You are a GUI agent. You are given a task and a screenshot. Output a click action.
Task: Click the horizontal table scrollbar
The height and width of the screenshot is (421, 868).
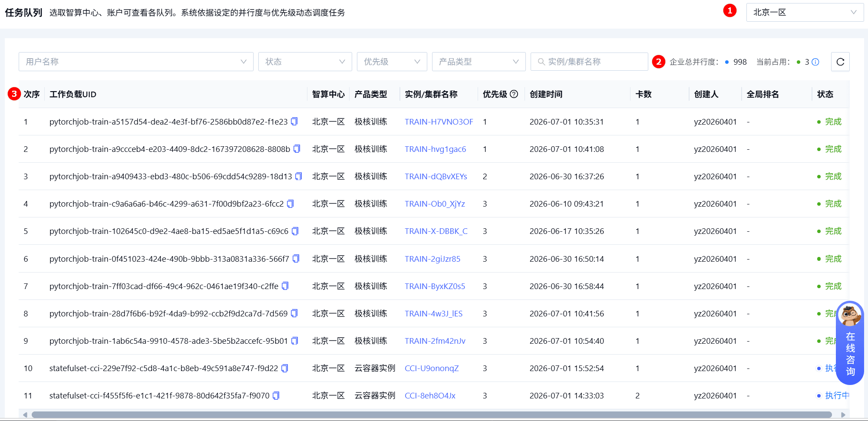[432, 414]
